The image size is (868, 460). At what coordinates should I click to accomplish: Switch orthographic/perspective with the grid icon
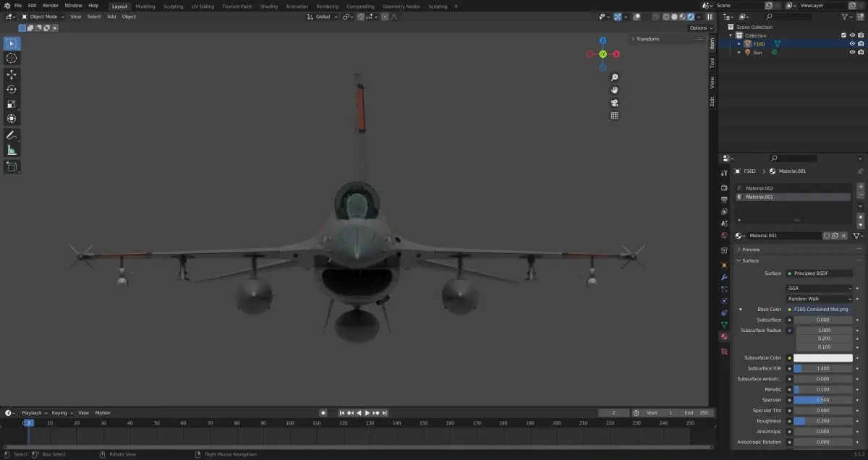click(615, 115)
